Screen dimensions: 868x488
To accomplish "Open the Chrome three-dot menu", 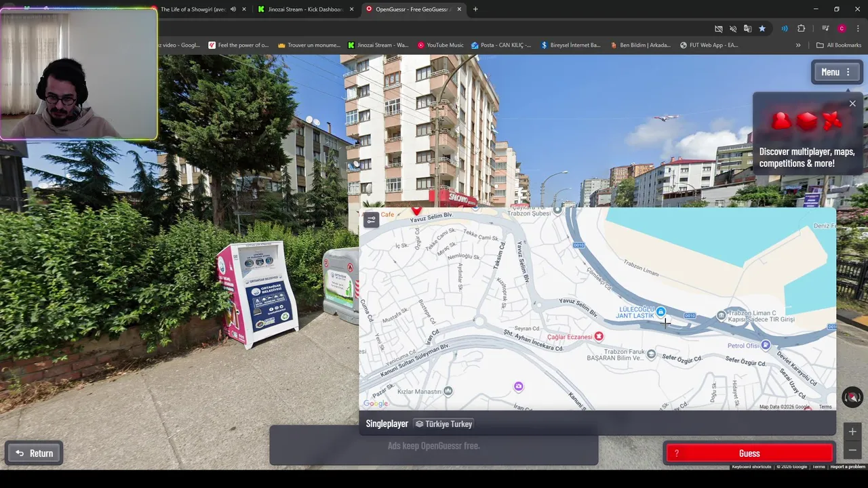I will [x=858, y=28].
